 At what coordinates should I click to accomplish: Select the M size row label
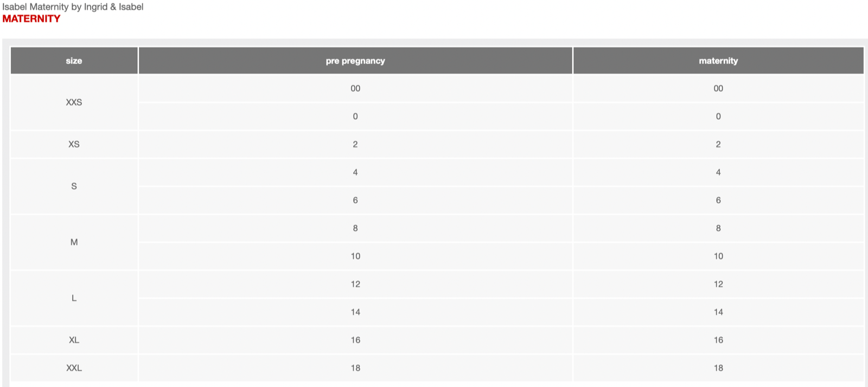point(74,242)
